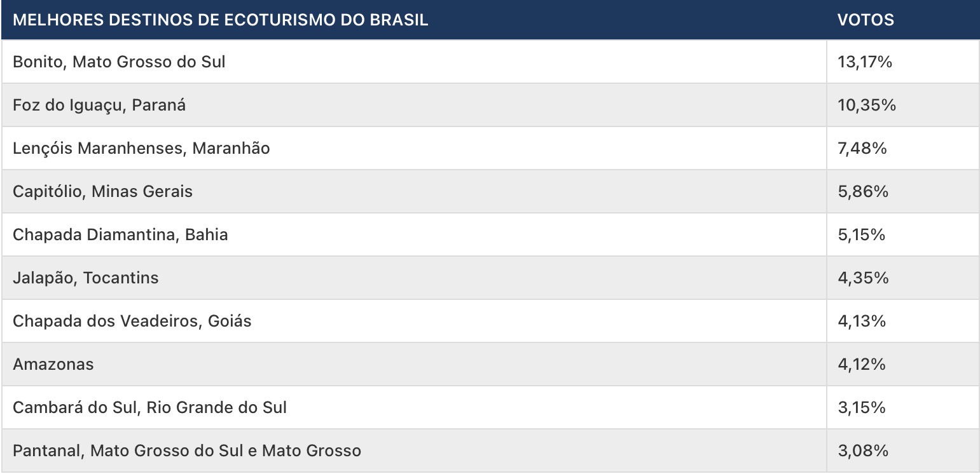Select Cambará do Sul, Rio Grande do Sul
Screen dimensions: 980x474
149,407
